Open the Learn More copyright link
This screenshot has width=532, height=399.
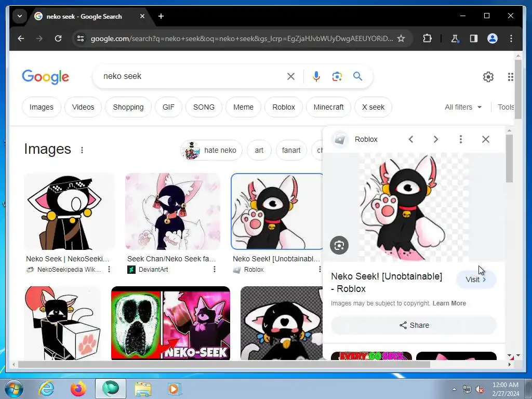tap(449, 303)
